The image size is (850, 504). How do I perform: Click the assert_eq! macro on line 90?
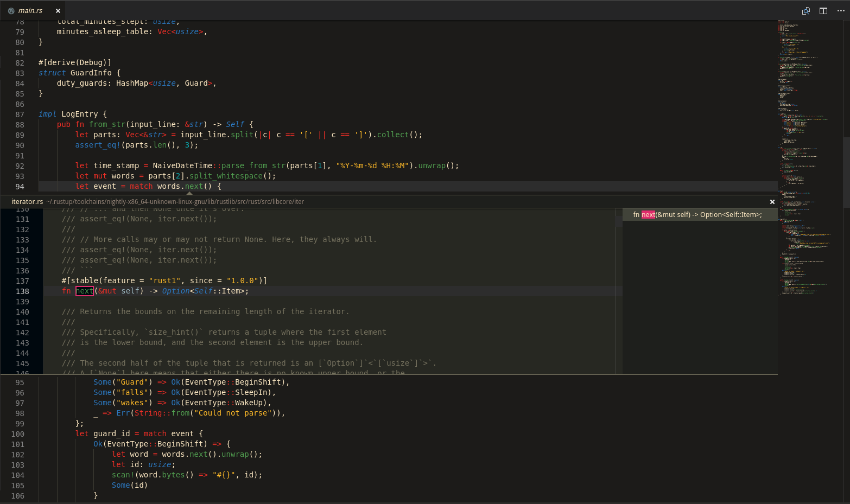click(98, 145)
